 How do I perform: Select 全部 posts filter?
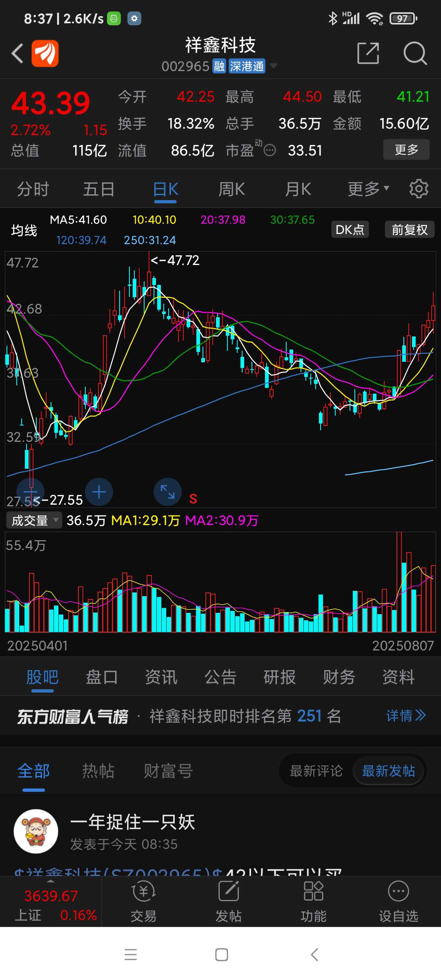(x=33, y=771)
